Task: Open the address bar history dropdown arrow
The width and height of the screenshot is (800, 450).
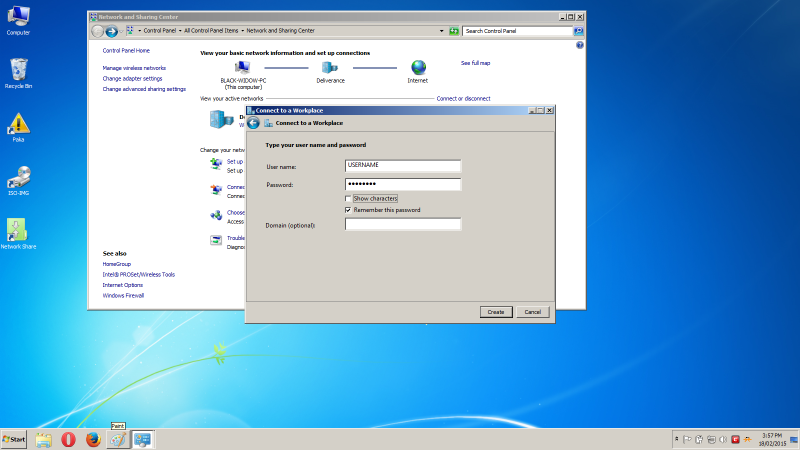Action: coord(441,31)
